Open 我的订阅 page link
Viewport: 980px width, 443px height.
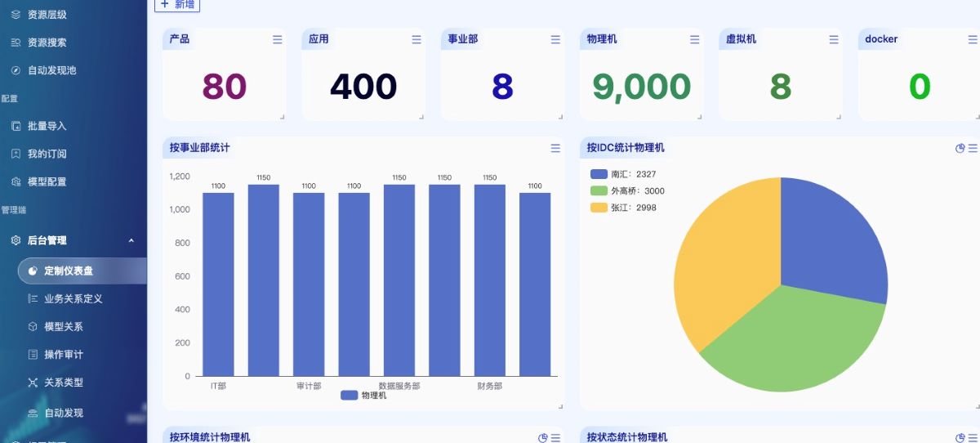tap(47, 154)
